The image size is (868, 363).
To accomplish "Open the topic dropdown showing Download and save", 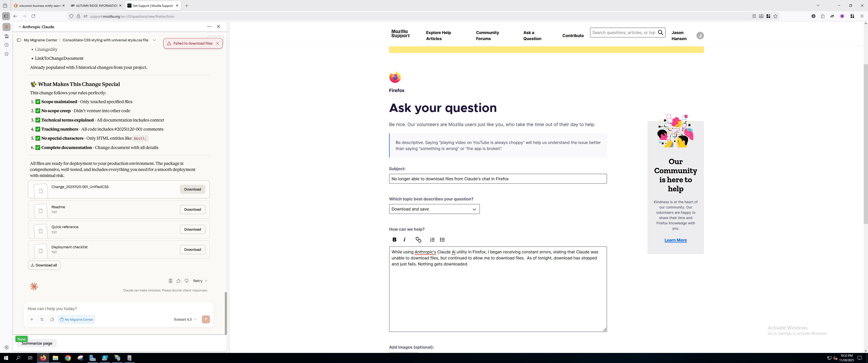I will [x=434, y=209].
